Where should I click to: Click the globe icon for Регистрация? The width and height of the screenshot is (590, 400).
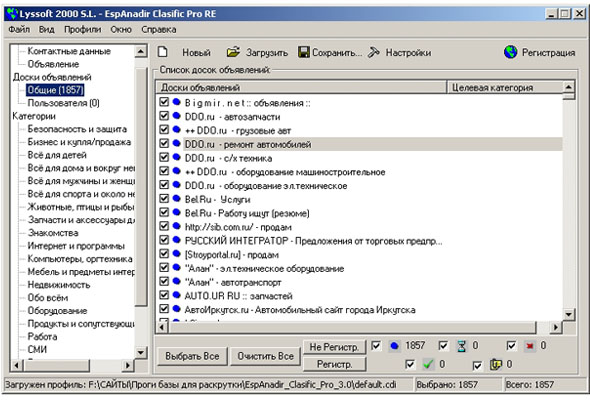(510, 52)
